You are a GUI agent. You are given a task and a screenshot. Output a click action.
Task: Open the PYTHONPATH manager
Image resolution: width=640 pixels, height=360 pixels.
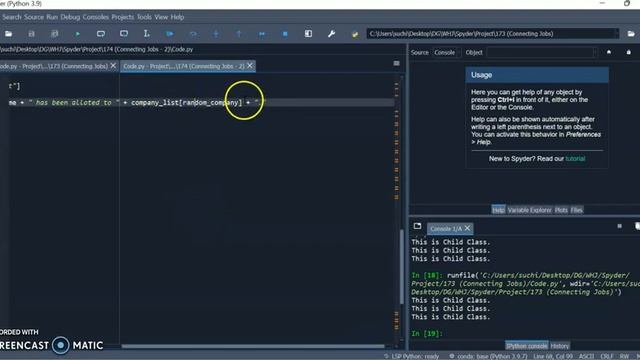355,34
